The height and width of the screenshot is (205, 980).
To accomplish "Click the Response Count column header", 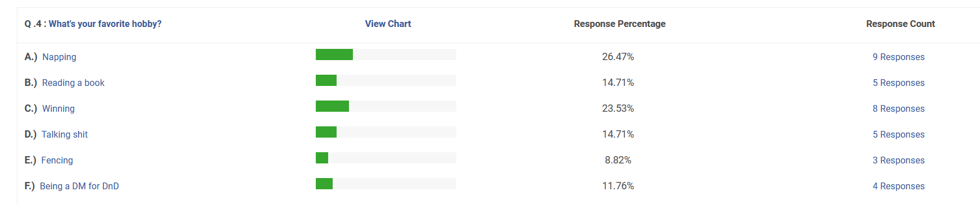I will 900,24.
